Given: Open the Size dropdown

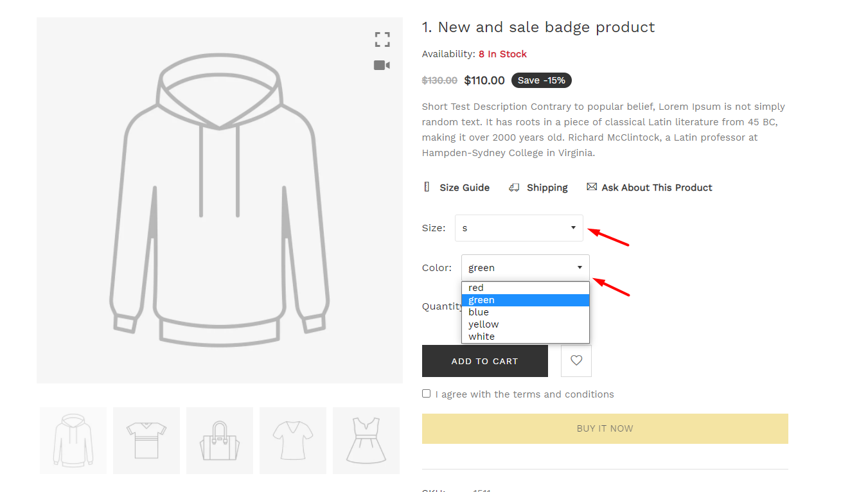Looking at the screenshot, I should pos(518,228).
